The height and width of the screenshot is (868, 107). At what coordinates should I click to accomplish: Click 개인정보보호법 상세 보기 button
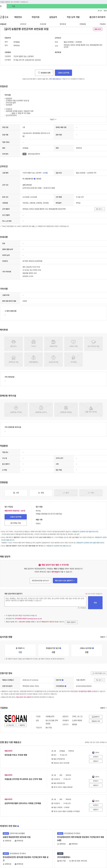[40, 581]
